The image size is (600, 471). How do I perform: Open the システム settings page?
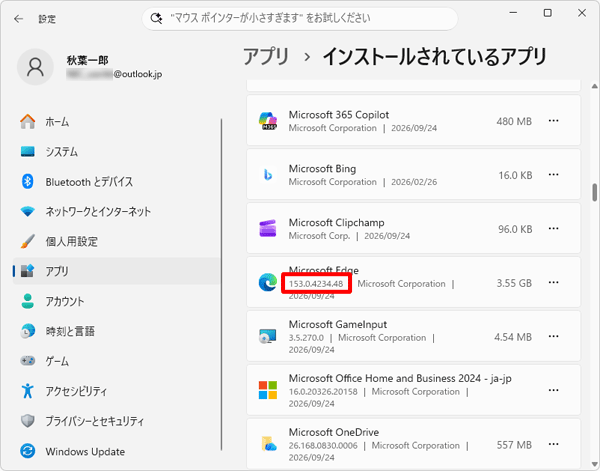(117, 152)
